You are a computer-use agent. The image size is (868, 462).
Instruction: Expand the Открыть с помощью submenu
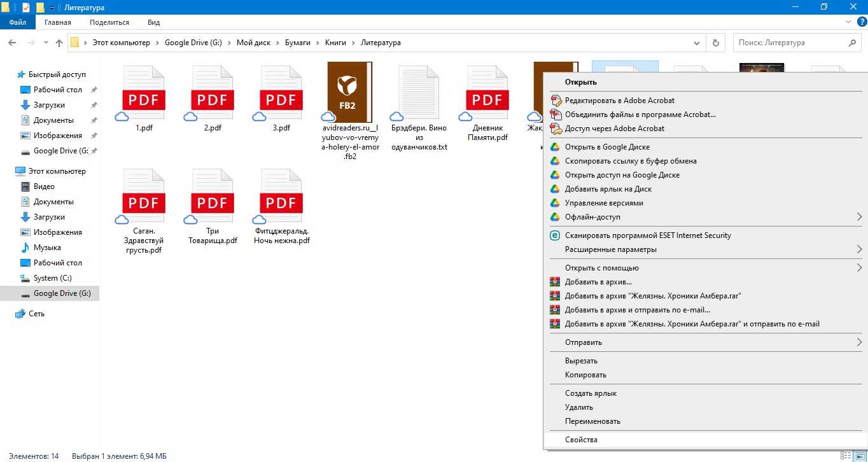858,268
